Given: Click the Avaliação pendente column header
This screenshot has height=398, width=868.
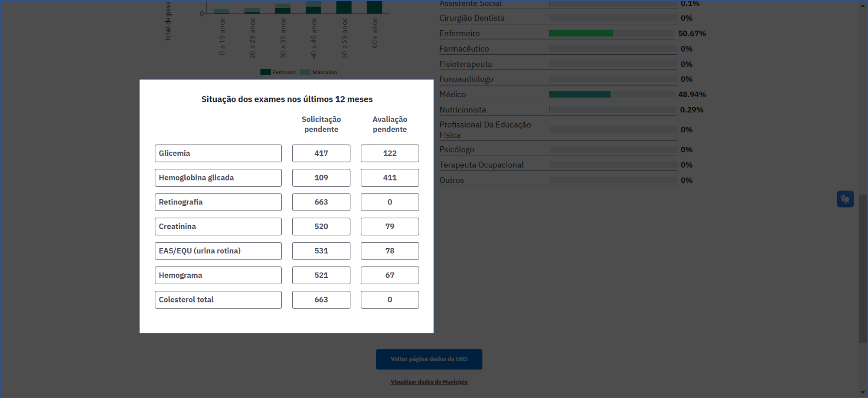Looking at the screenshot, I should [x=390, y=124].
